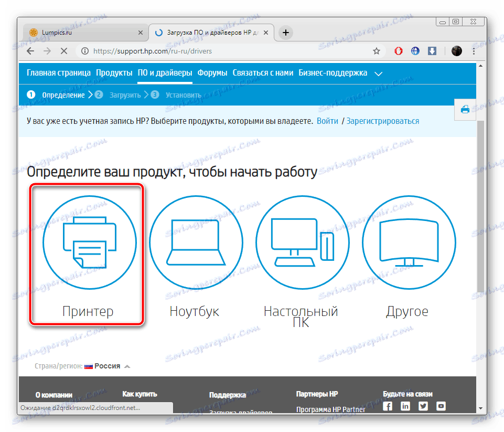Click scrollbar down arrow
The width and height of the screenshot is (504, 432).
coord(480,408)
